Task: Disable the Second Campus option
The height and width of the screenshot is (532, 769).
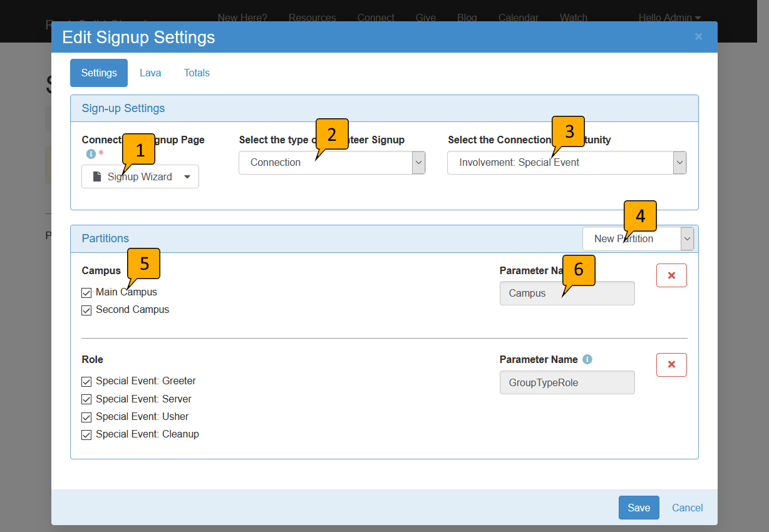Action: pos(86,310)
